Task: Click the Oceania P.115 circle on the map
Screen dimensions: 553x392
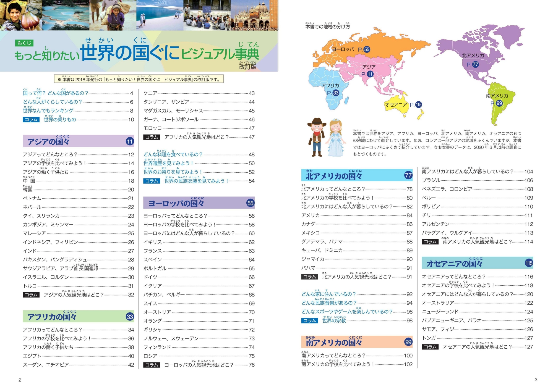Action: 419,104
